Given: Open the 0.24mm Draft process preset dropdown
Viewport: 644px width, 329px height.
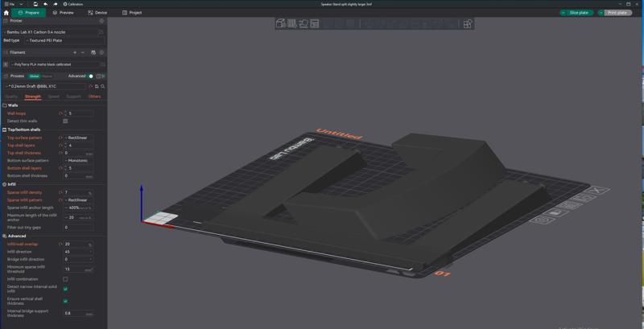Looking at the screenshot, I should tap(45, 87).
